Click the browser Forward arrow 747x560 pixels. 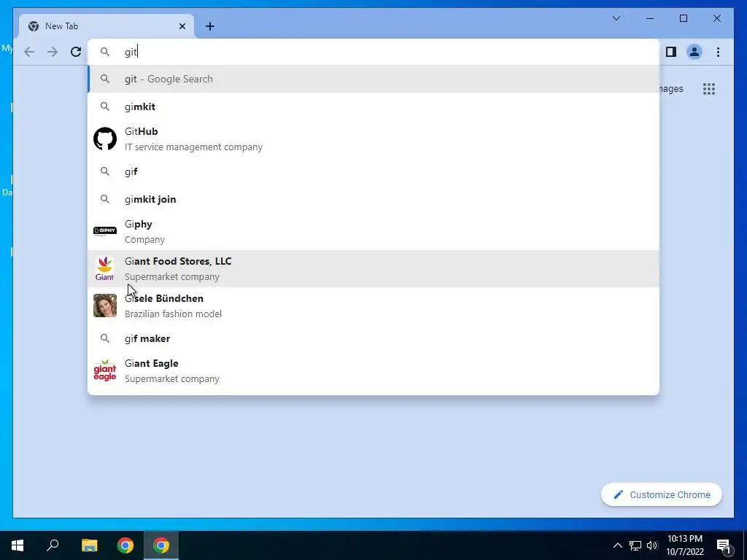(x=53, y=52)
